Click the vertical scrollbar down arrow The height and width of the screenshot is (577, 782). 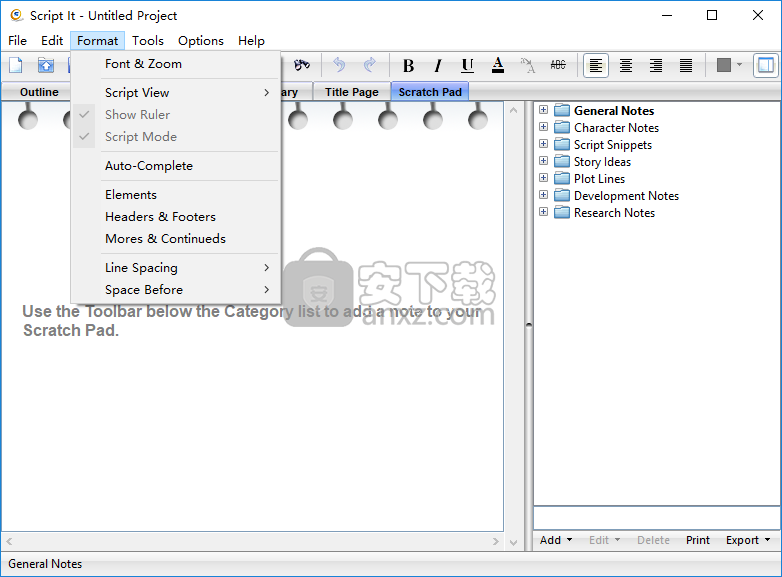pos(514,542)
